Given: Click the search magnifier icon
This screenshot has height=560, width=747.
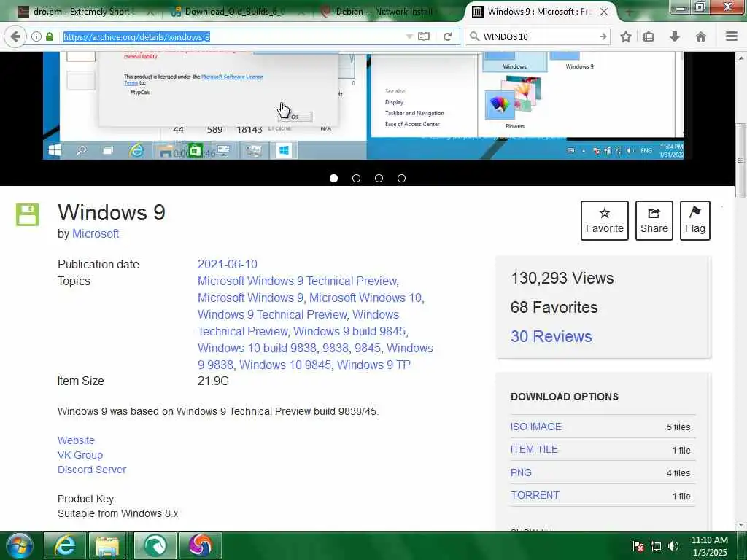Looking at the screenshot, I should point(474,36).
